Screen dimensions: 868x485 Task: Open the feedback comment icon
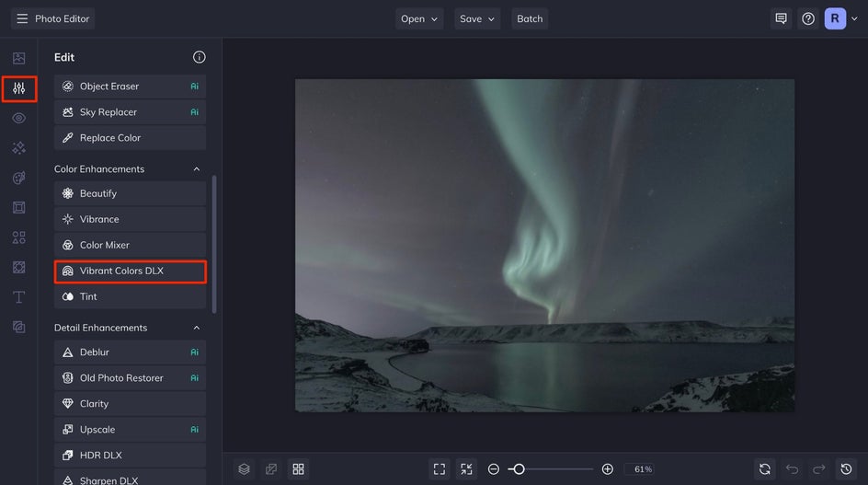point(781,18)
